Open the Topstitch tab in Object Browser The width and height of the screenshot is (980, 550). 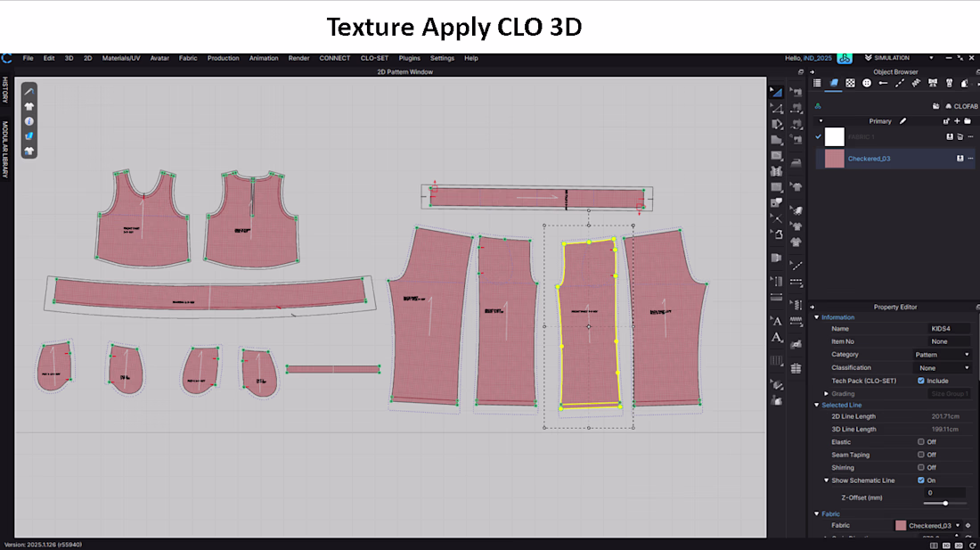[x=900, y=83]
